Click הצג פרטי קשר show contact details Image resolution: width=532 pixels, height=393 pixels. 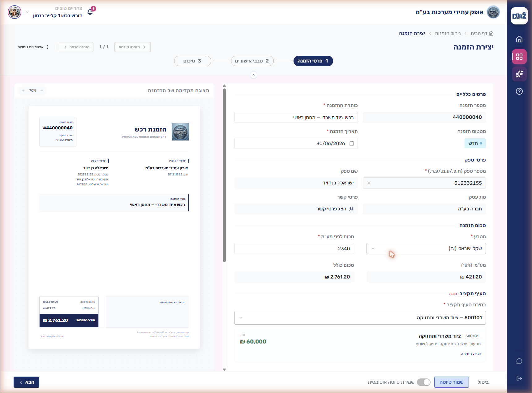[x=335, y=209]
